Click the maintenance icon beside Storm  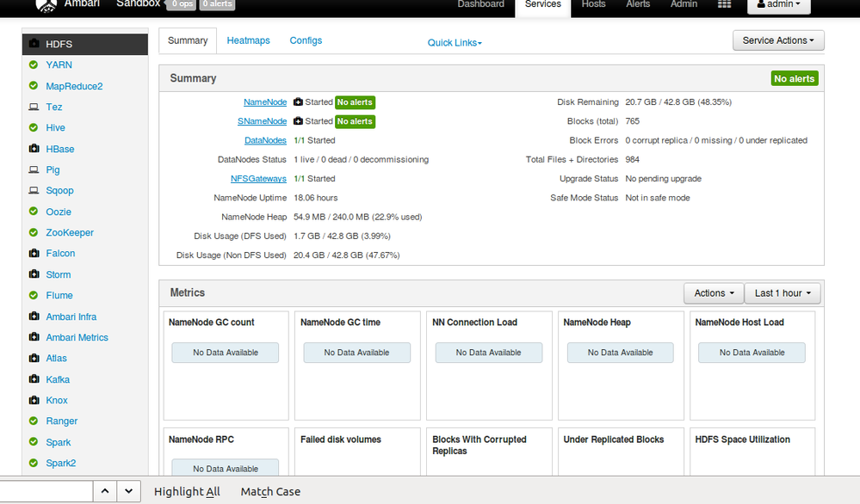click(x=34, y=274)
